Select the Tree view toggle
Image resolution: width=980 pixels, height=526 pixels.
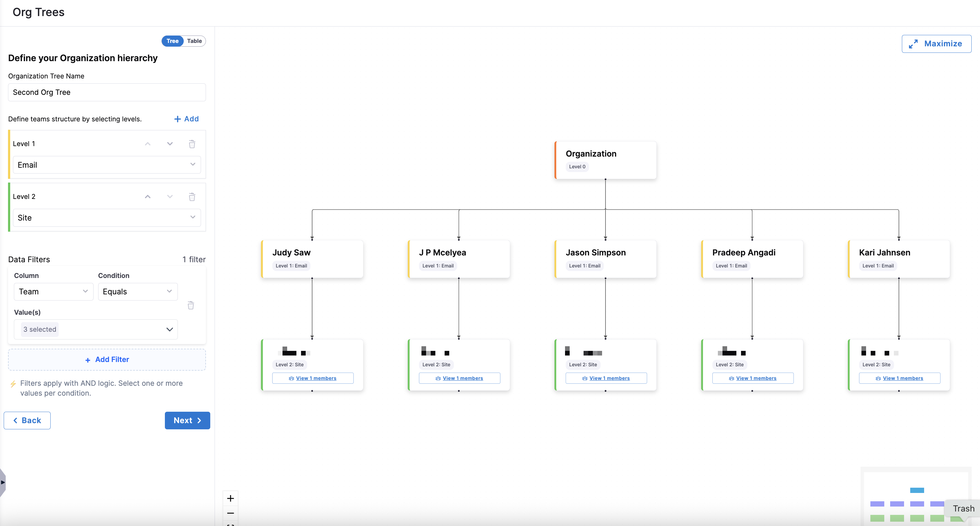pyautogui.click(x=172, y=41)
